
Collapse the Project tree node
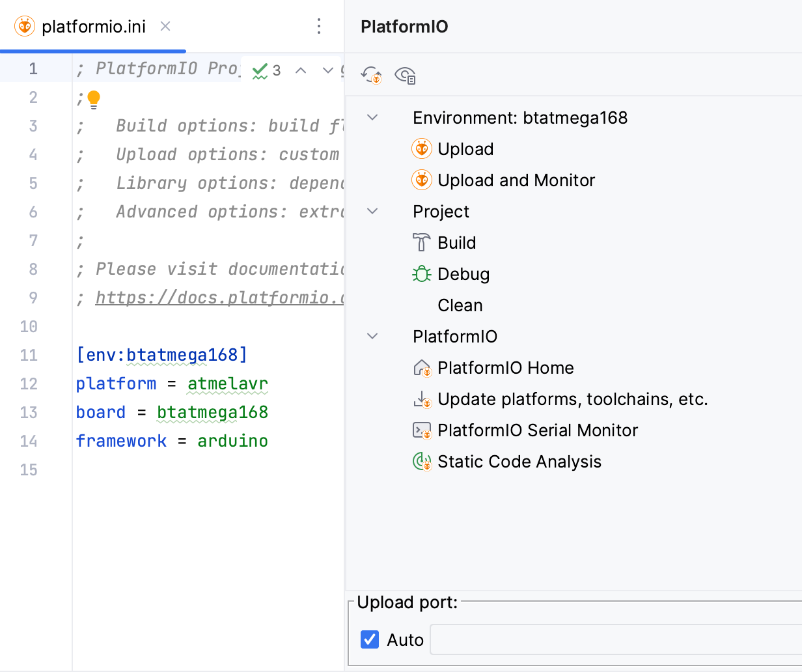(372, 212)
